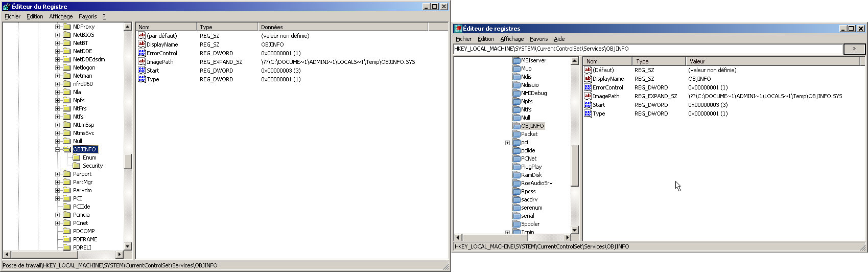Image resolution: width=868 pixels, height=272 pixels.
Task: Select the Enum subkey under OBJINFO
Action: click(89, 157)
